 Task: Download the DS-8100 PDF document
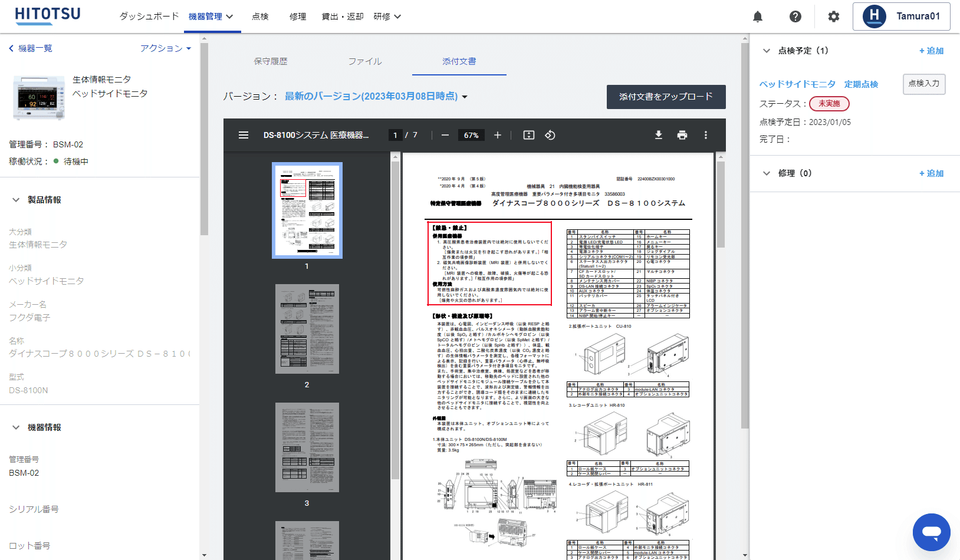[659, 135]
